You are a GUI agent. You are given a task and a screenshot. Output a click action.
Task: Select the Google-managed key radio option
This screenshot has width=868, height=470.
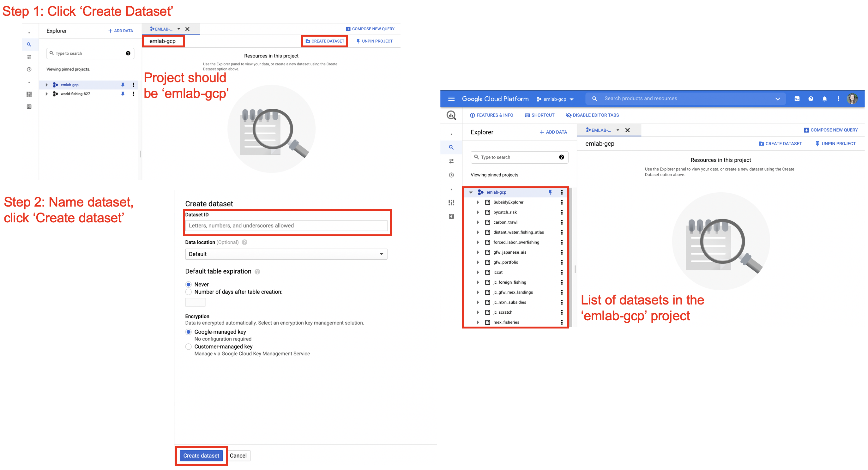point(189,332)
